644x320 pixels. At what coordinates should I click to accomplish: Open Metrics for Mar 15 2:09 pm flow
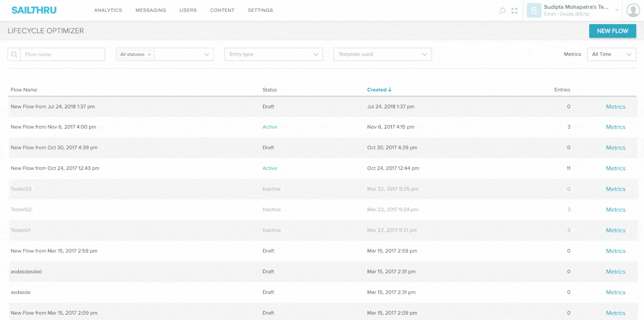click(x=616, y=313)
